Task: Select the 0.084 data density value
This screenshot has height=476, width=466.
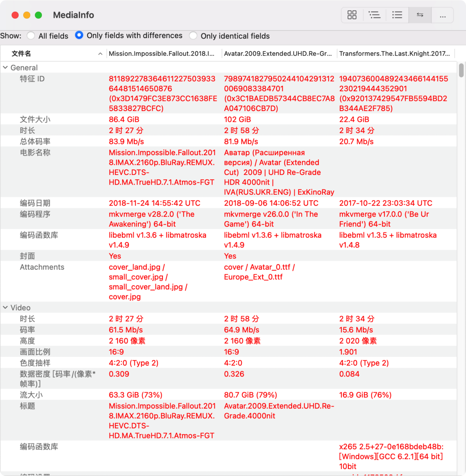Action: click(x=349, y=374)
